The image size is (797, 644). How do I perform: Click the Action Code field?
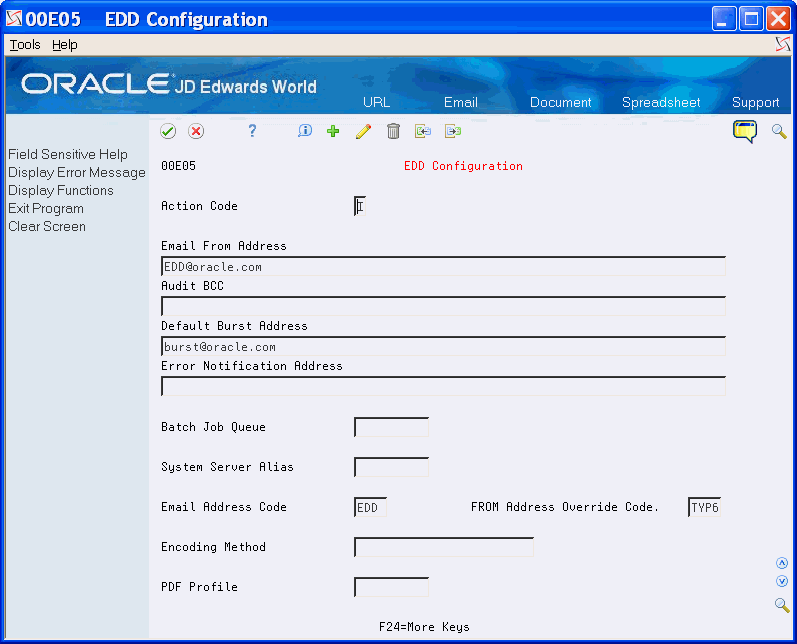point(360,206)
